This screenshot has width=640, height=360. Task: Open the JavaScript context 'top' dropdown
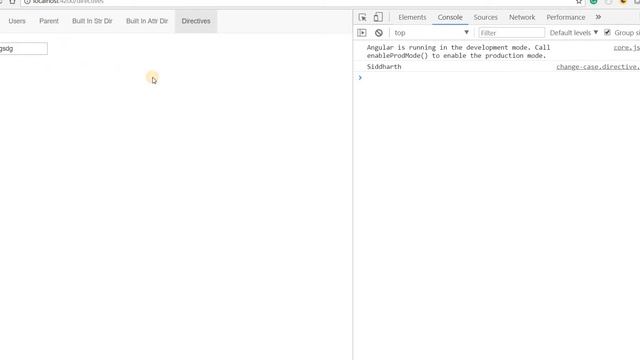click(x=431, y=33)
